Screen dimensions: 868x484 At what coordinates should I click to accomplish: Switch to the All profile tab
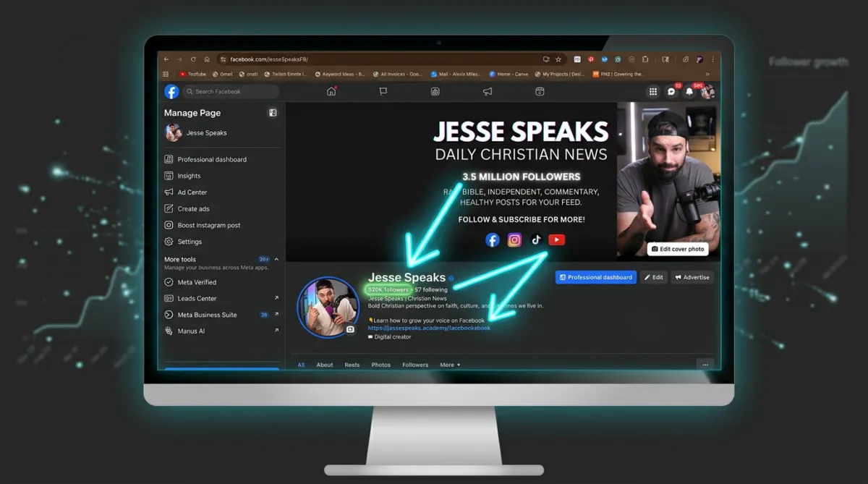coord(301,365)
